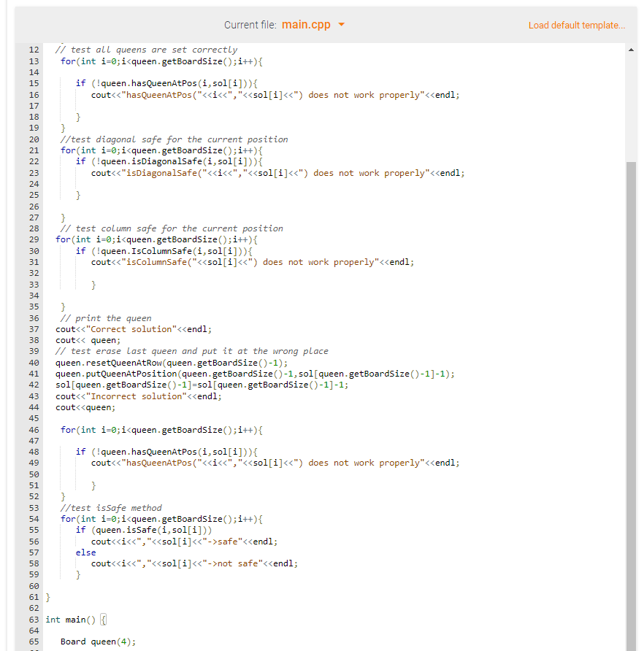Click the sol[...] assignment on line 42
The image size is (644, 651).
[x=202, y=385]
